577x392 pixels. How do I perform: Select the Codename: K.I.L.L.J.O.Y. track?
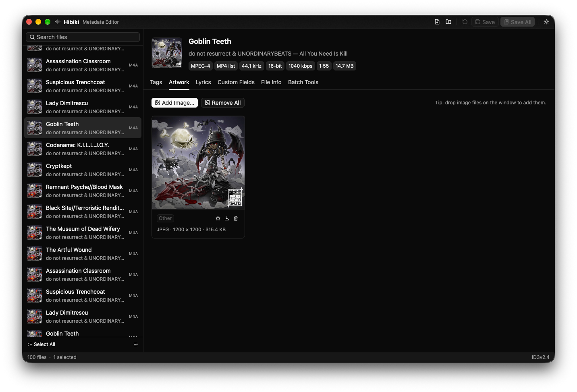pos(83,149)
